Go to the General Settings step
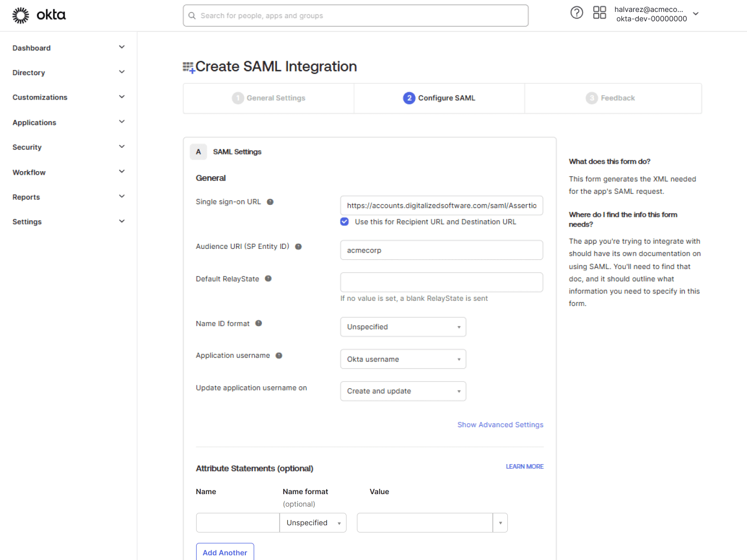 tap(269, 98)
